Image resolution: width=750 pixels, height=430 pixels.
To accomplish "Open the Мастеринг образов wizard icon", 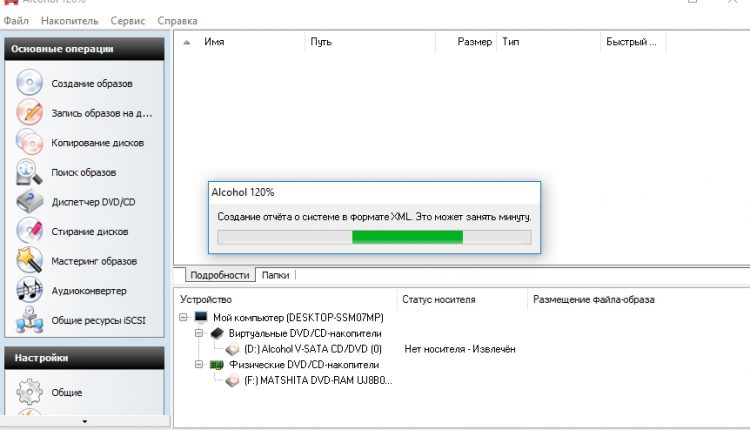I will coord(29,261).
